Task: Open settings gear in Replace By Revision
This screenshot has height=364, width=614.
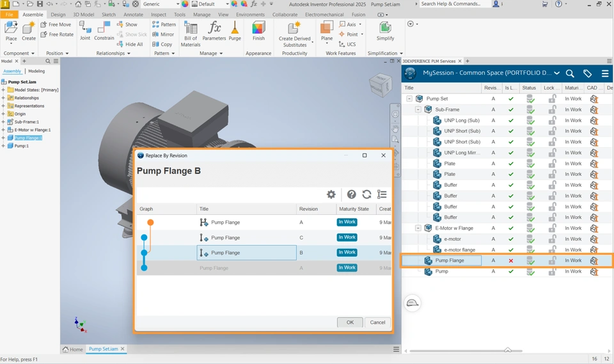Action: pyautogui.click(x=331, y=194)
